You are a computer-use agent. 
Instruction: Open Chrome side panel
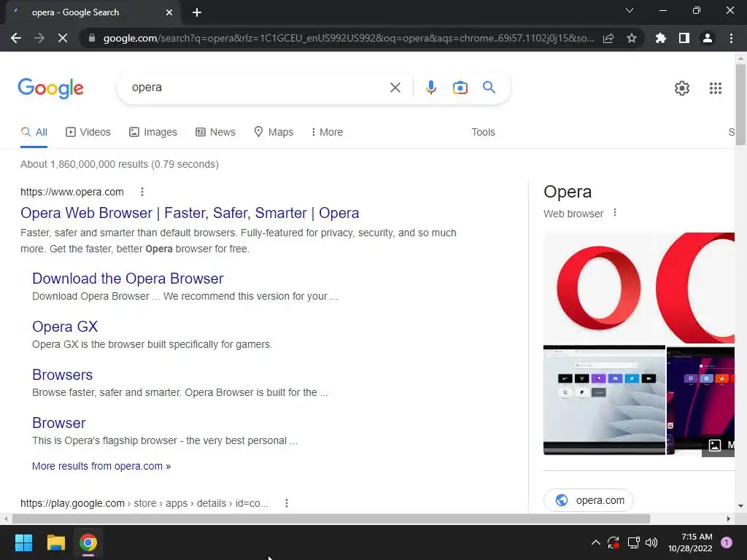(x=684, y=38)
